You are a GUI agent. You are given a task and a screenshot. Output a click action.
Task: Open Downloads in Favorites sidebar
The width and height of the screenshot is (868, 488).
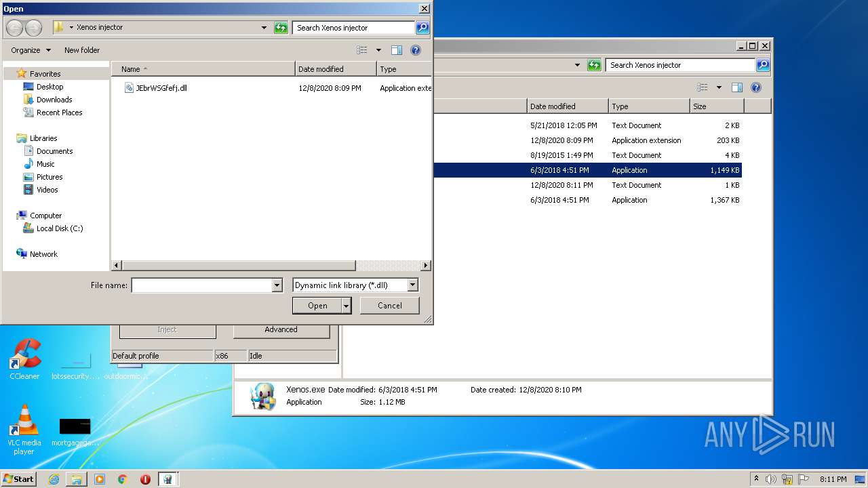click(x=54, y=100)
